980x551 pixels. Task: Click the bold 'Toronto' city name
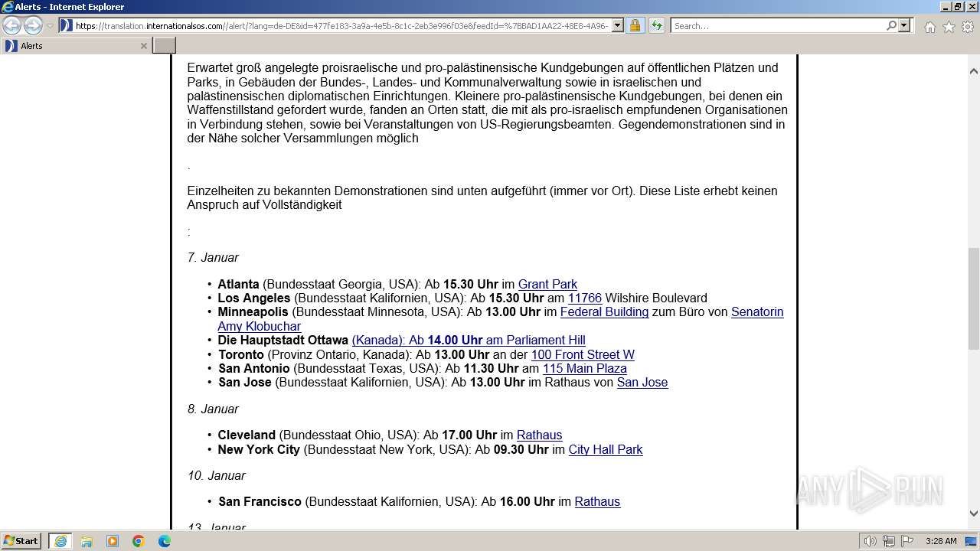241,354
